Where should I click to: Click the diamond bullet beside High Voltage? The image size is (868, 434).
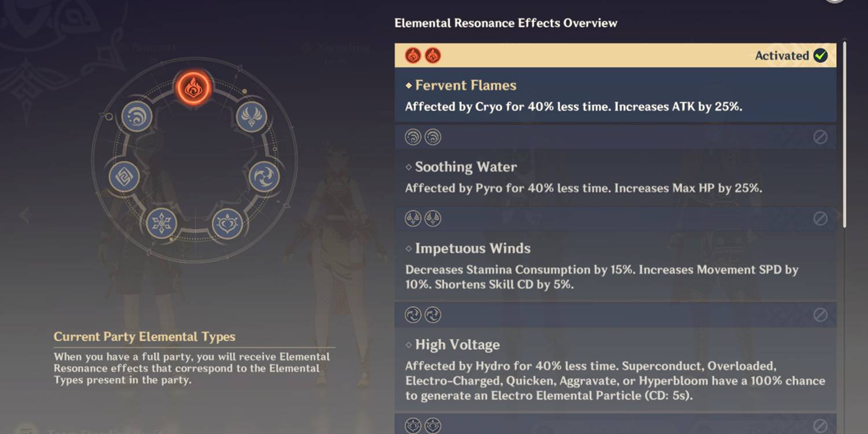(x=409, y=345)
